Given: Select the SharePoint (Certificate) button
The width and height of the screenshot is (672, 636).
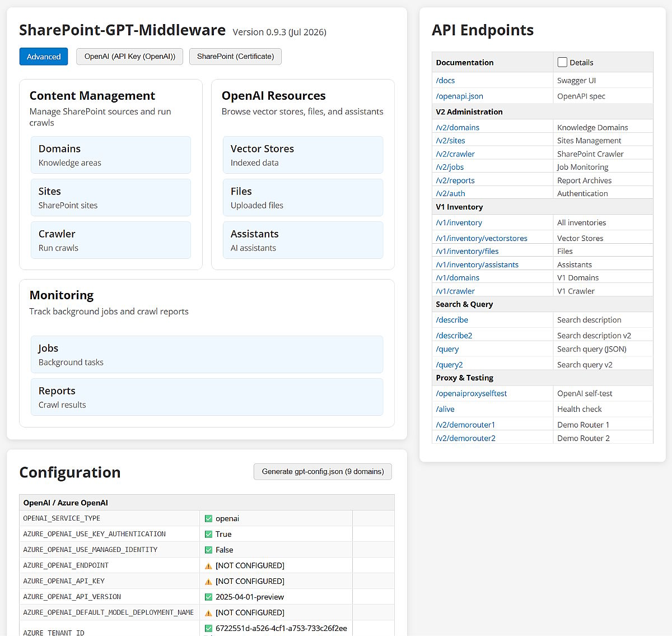Looking at the screenshot, I should tap(235, 57).
